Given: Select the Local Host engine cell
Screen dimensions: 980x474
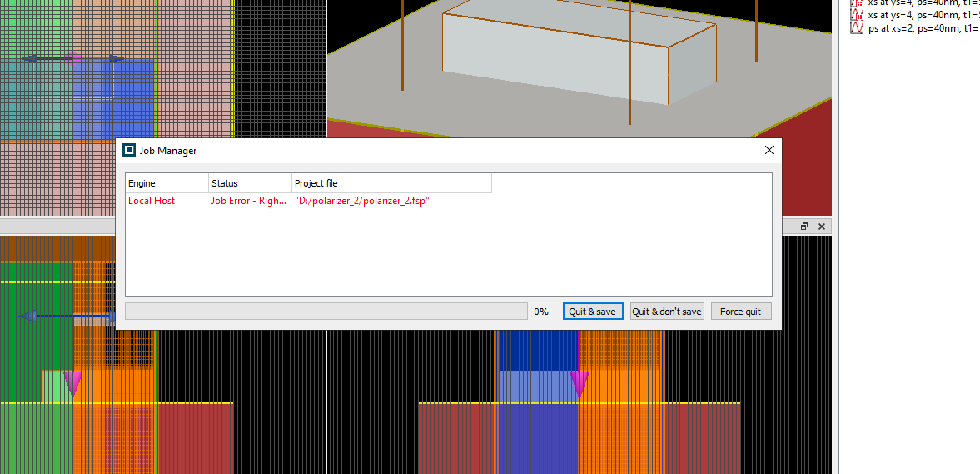Looking at the screenshot, I should tap(152, 201).
